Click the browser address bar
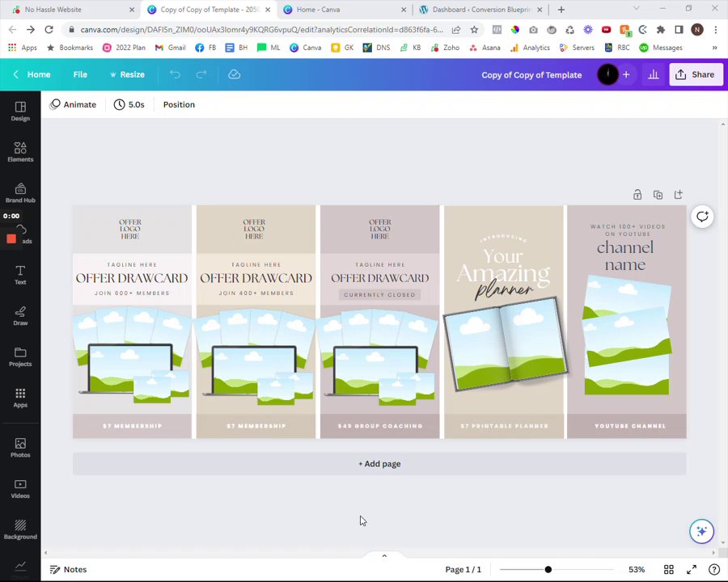This screenshot has width=728, height=582. (260, 30)
